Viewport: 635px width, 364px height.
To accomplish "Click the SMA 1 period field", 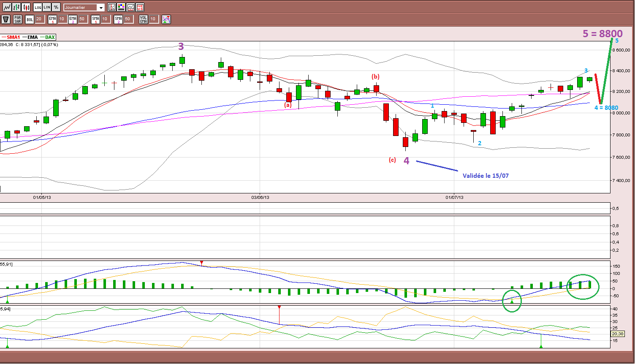I will click(105, 19).
